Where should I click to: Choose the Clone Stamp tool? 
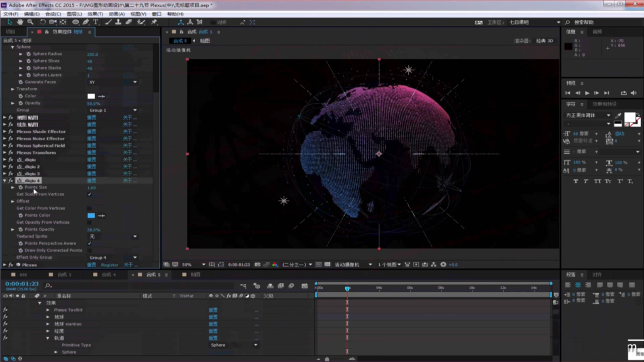click(x=118, y=22)
